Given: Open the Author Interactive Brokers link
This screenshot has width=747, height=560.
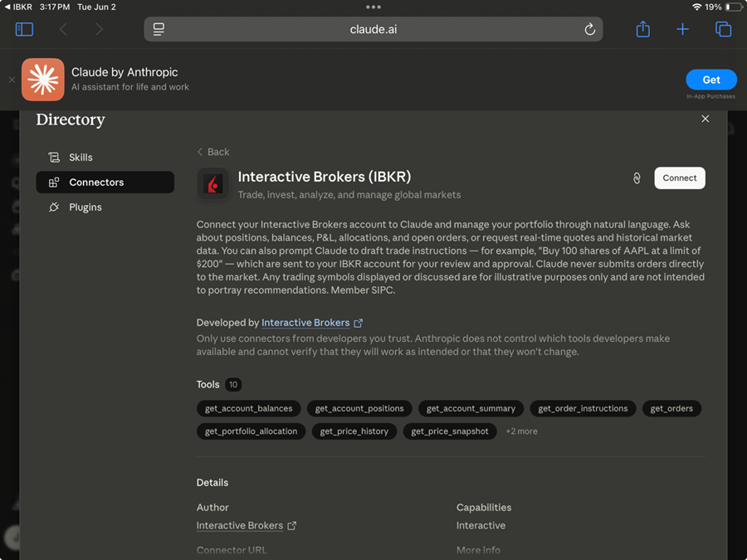Looking at the screenshot, I should [247, 525].
